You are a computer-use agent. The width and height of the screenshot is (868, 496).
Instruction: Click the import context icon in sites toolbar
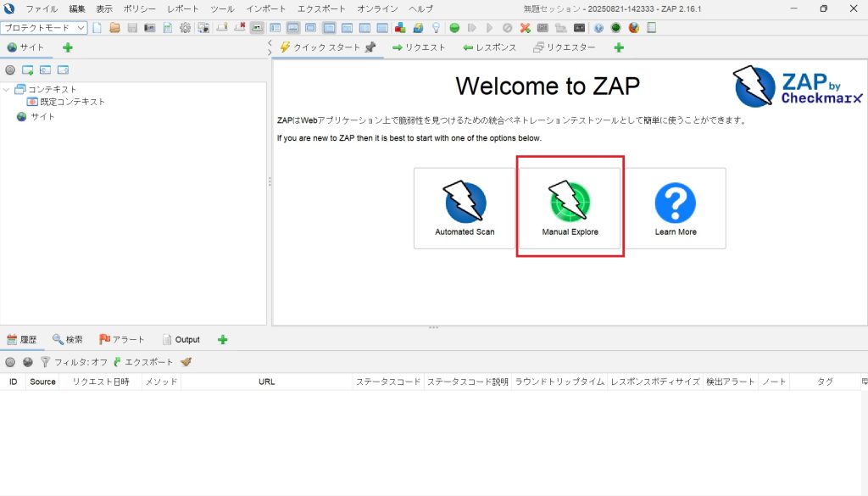click(46, 70)
